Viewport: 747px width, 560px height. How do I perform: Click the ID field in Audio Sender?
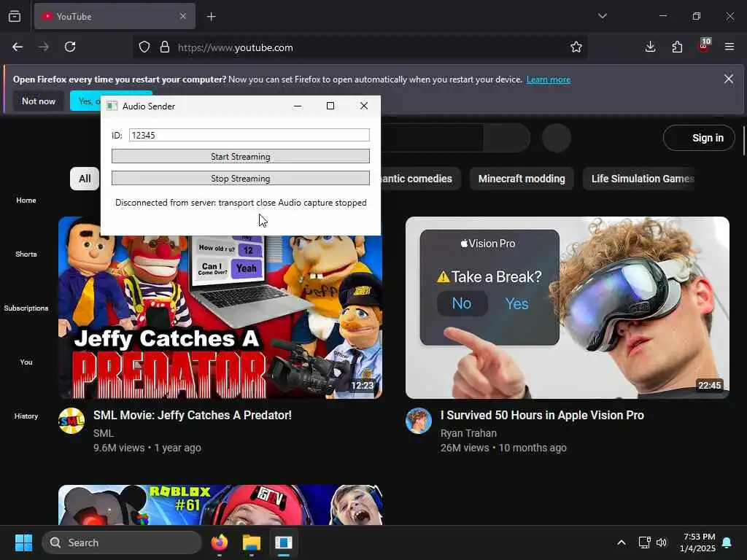249,135
